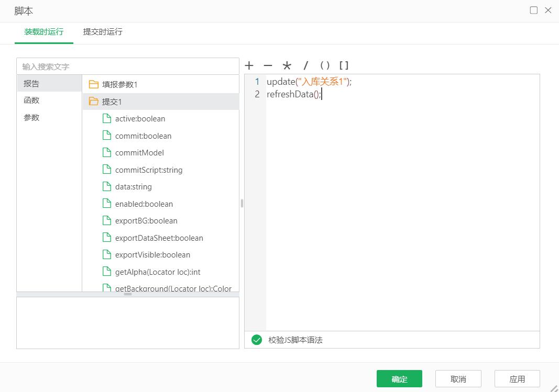Close the 脚本 dialog

tap(549, 10)
